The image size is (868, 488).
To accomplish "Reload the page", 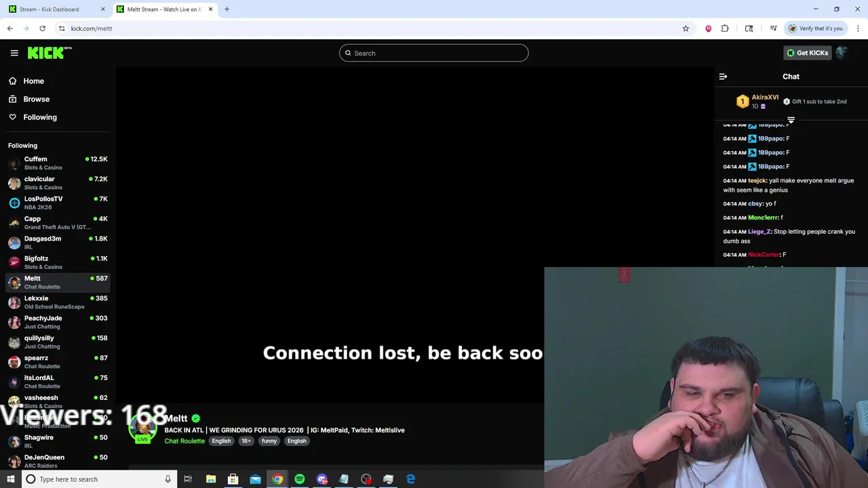I will pyautogui.click(x=42, y=28).
